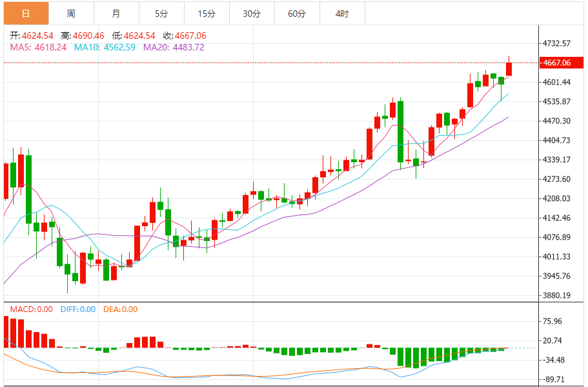Switch to the 5分 interval tab

pyautogui.click(x=161, y=13)
